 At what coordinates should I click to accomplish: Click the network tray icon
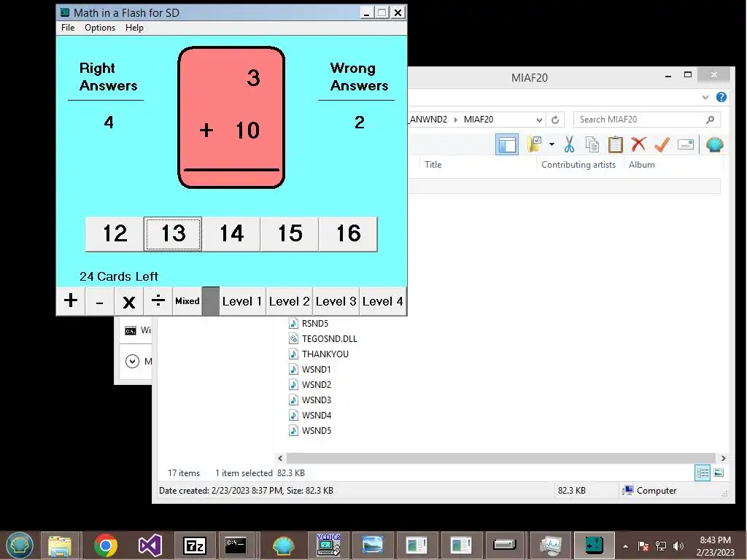tap(660, 546)
